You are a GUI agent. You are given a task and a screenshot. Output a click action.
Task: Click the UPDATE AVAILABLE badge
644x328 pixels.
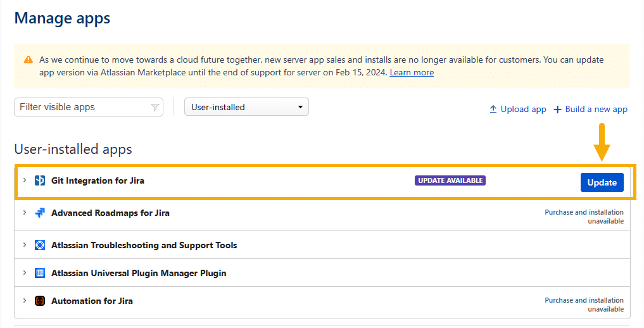pyautogui.click(x=450, y=180)
